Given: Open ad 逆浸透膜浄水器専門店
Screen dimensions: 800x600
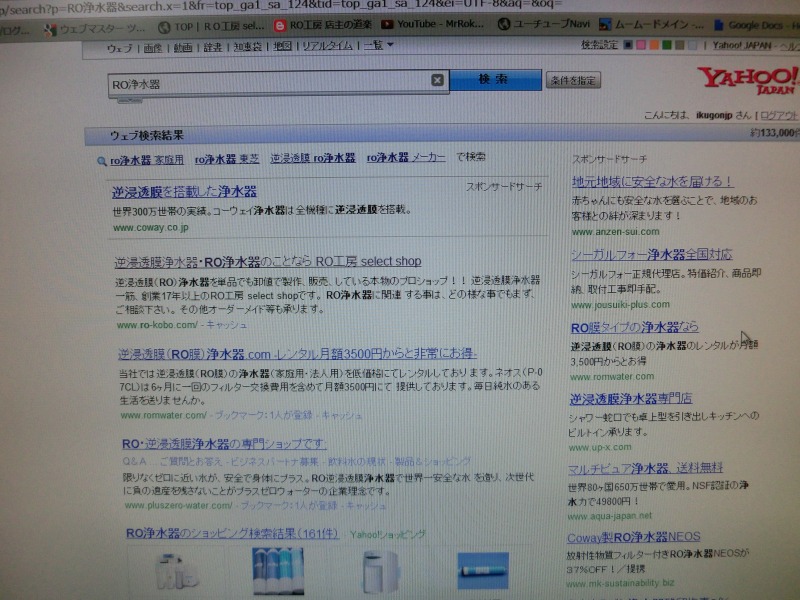Looking at the screenshot, I should coord(631,398).
